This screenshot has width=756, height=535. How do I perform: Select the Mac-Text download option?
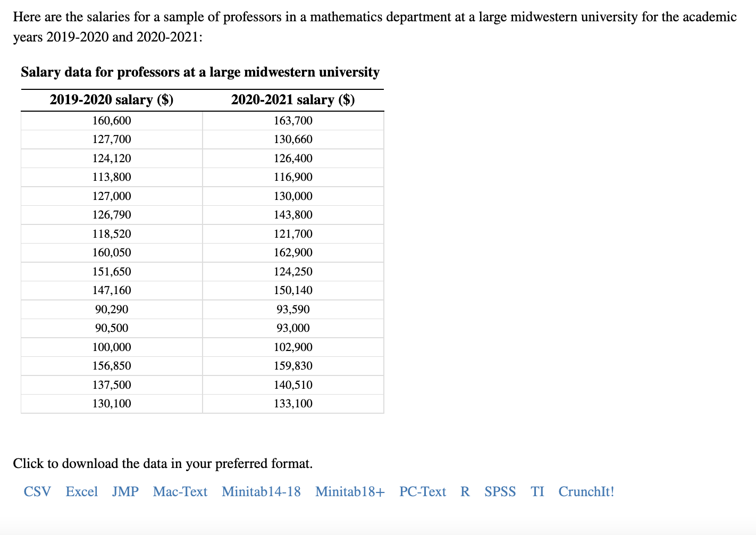(180, 492)
